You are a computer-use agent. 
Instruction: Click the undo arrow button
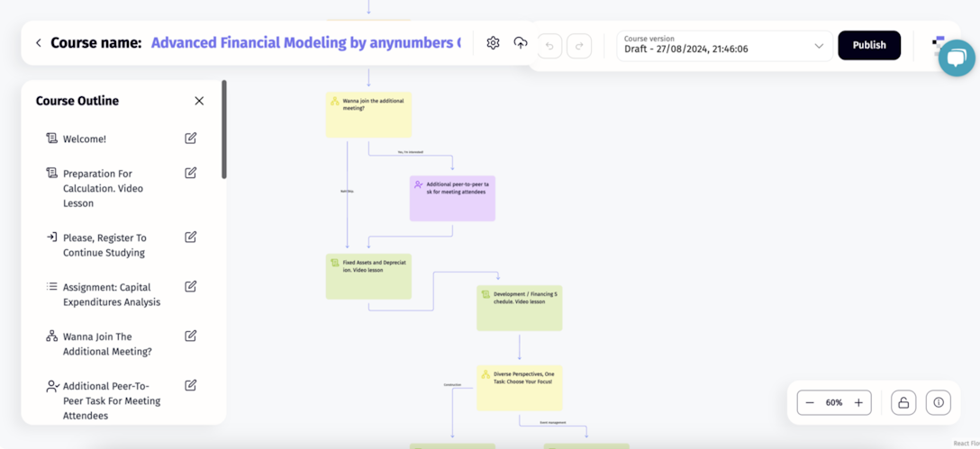(x=549, y=46)
